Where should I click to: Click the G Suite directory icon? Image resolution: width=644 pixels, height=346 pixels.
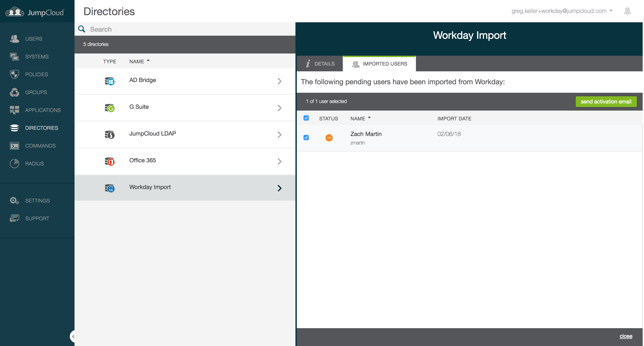tap(110, 108)
